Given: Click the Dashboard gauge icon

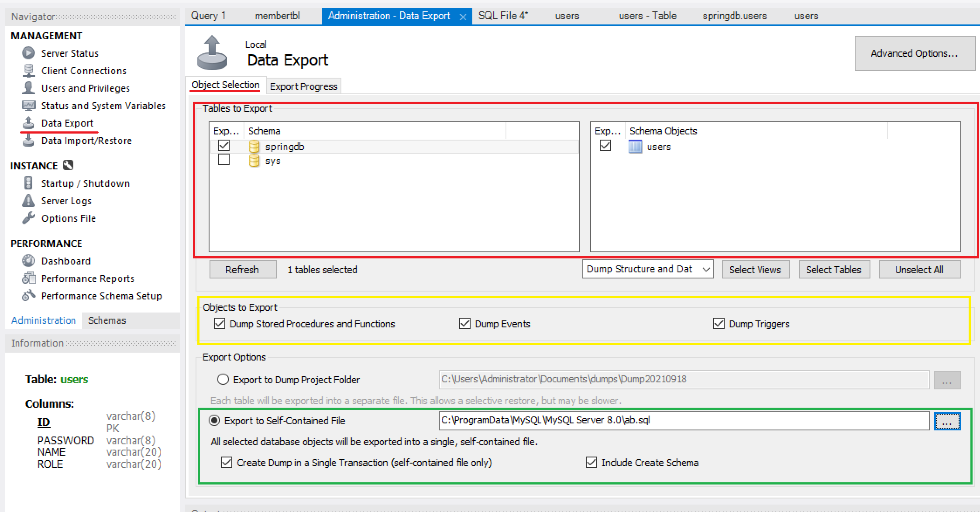Looking at the screenshot, I should coord(28,261).
